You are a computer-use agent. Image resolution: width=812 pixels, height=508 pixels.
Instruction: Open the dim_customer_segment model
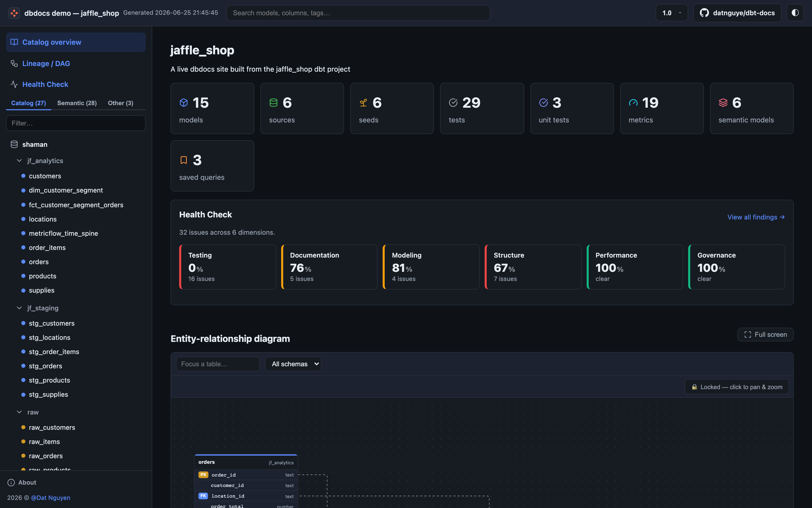tap(66, 190)
